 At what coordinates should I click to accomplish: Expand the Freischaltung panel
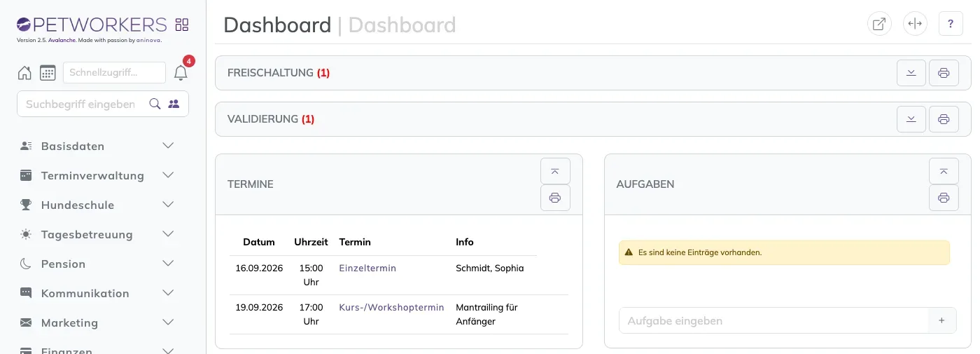coord(911,73)
